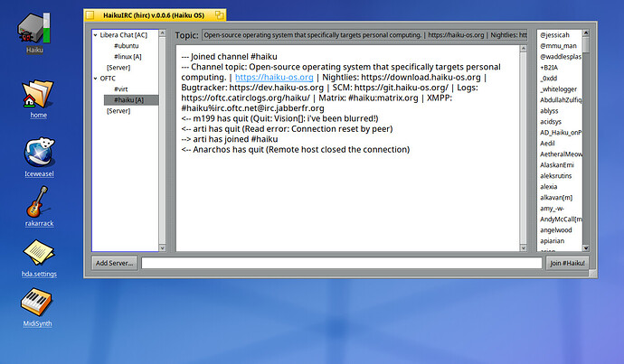Select user aleksrutins in the list

tap(555, 175)
